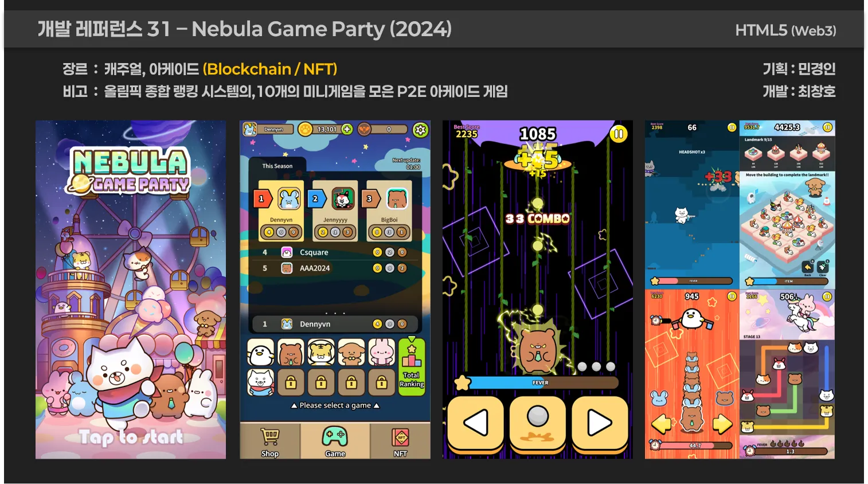Choose the tiger character game tile
This screenshot has width=868, height=484.
(x=321, y=352)
